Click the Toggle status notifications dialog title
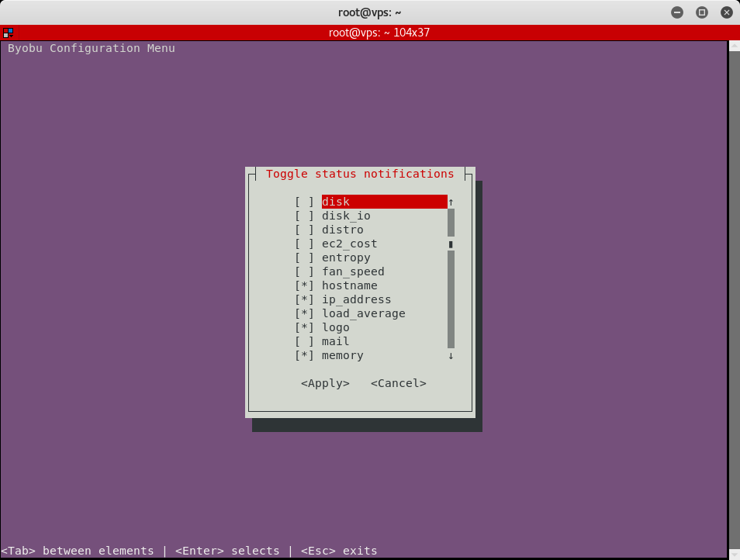Image resolution: width=740 pixels, height=560 pixels. tap(360, 174)
